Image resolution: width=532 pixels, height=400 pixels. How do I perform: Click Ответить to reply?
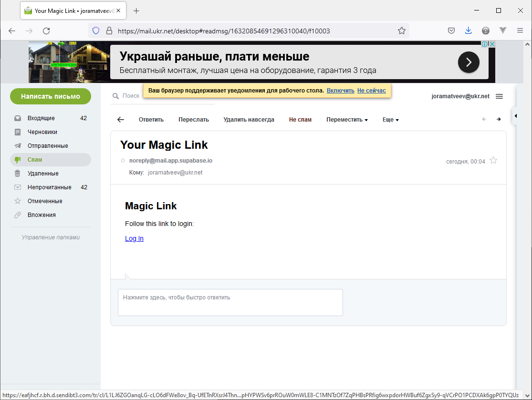[151, 120]
